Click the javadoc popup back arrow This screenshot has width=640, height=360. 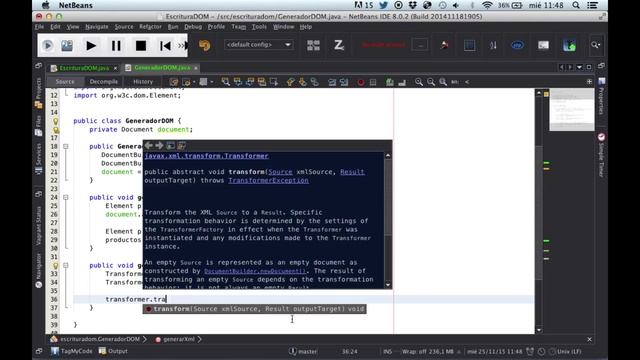tap(149, 145)
